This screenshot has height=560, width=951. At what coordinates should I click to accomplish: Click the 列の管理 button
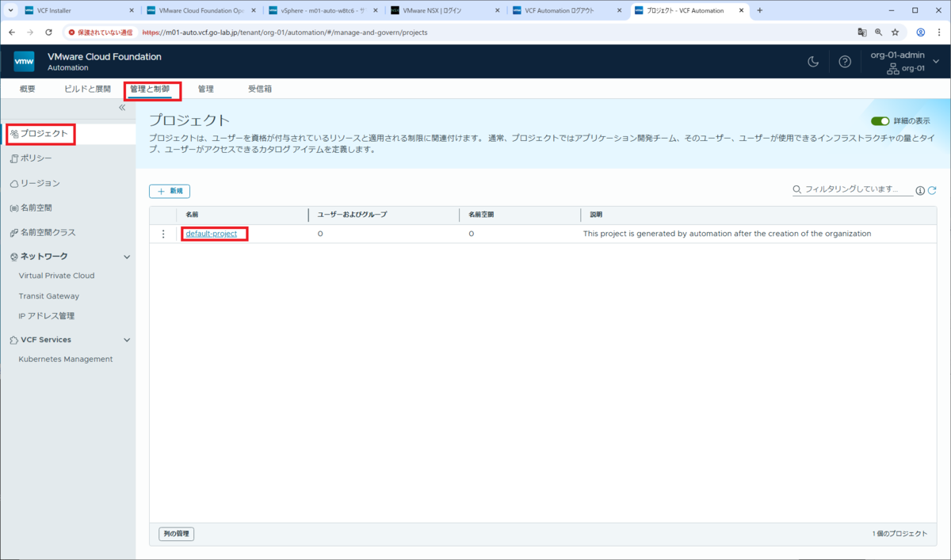(x=177, y=534)
